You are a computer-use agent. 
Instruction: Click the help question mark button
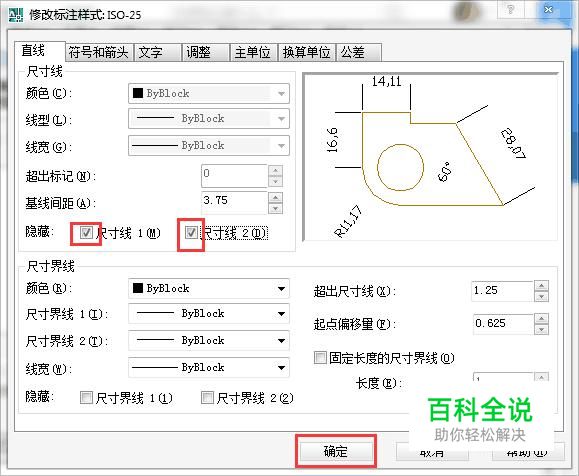coord(511,9)
